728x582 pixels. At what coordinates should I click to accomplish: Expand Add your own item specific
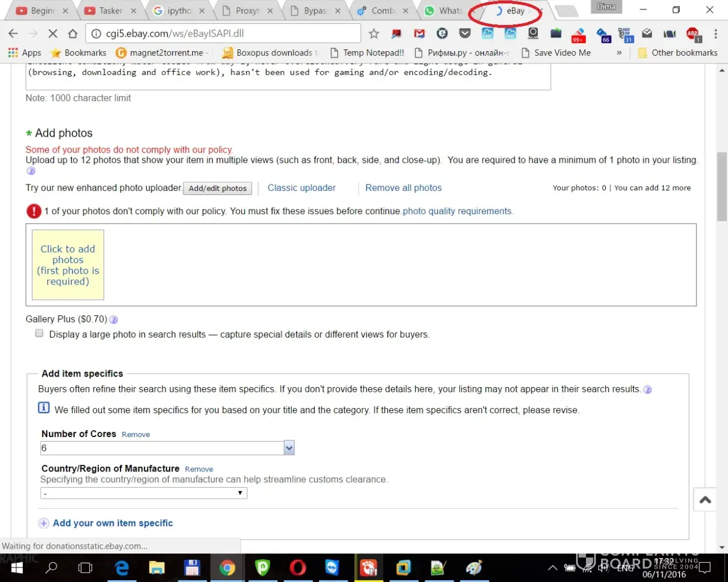112,523
